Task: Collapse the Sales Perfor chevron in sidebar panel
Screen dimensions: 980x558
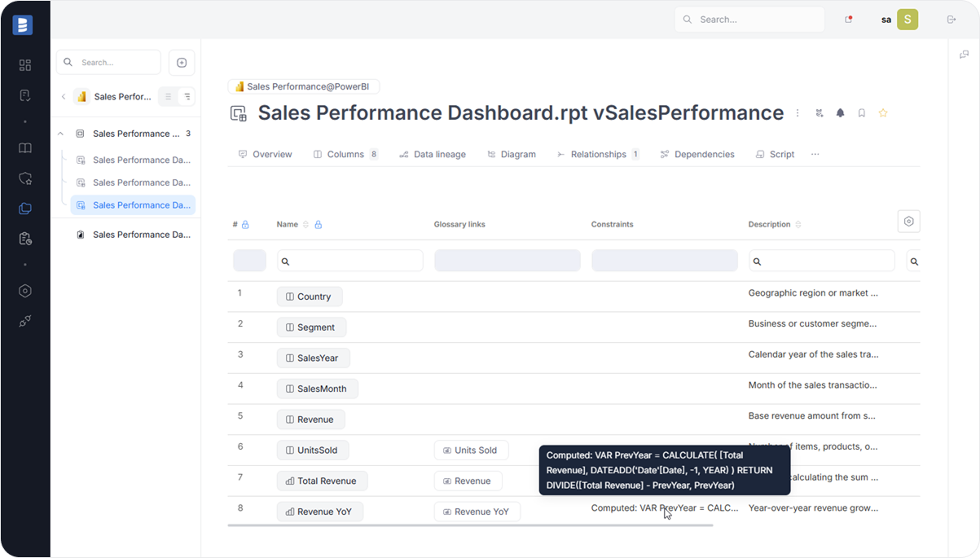Action: click(64, 96)
